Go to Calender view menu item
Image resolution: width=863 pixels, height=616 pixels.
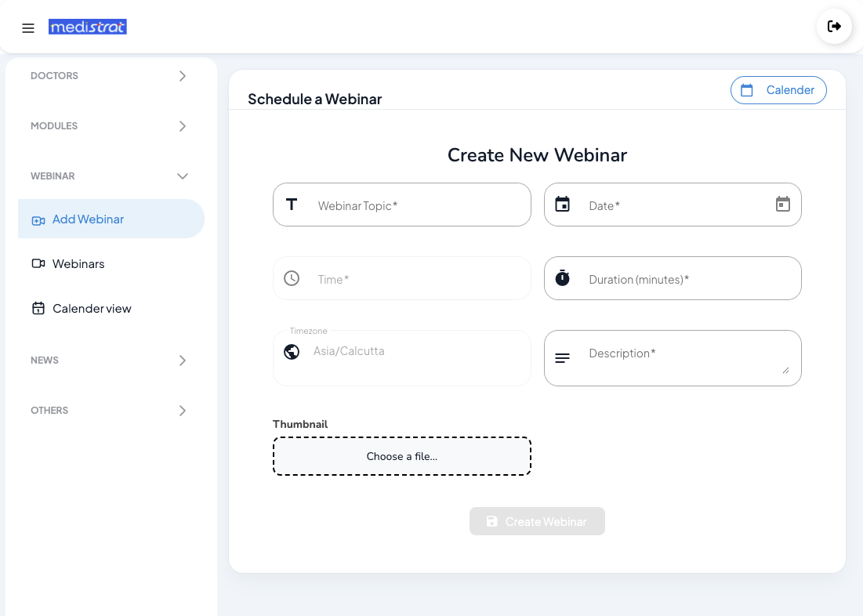click(92, 309)
